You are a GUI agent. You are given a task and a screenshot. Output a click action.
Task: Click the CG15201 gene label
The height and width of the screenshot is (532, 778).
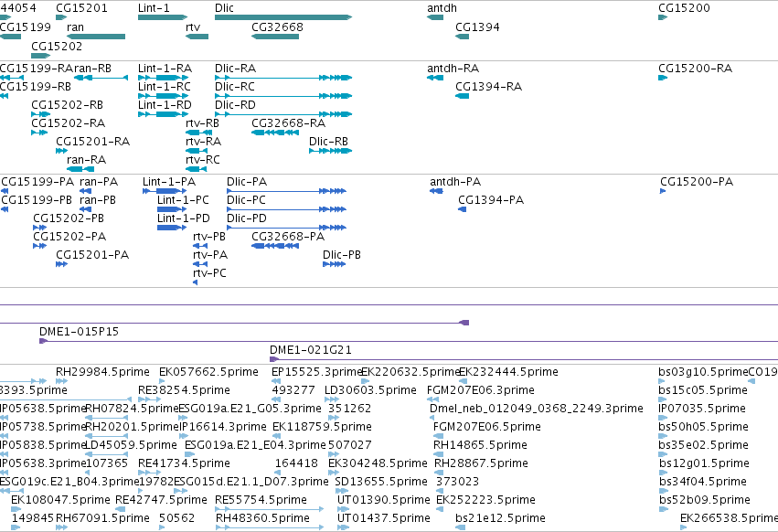81,8
